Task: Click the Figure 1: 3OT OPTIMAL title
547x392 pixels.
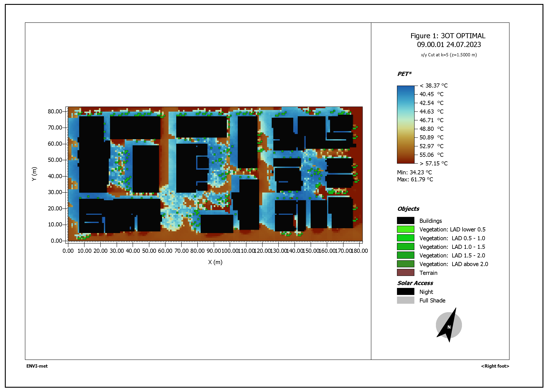Action: click(448, 36)
